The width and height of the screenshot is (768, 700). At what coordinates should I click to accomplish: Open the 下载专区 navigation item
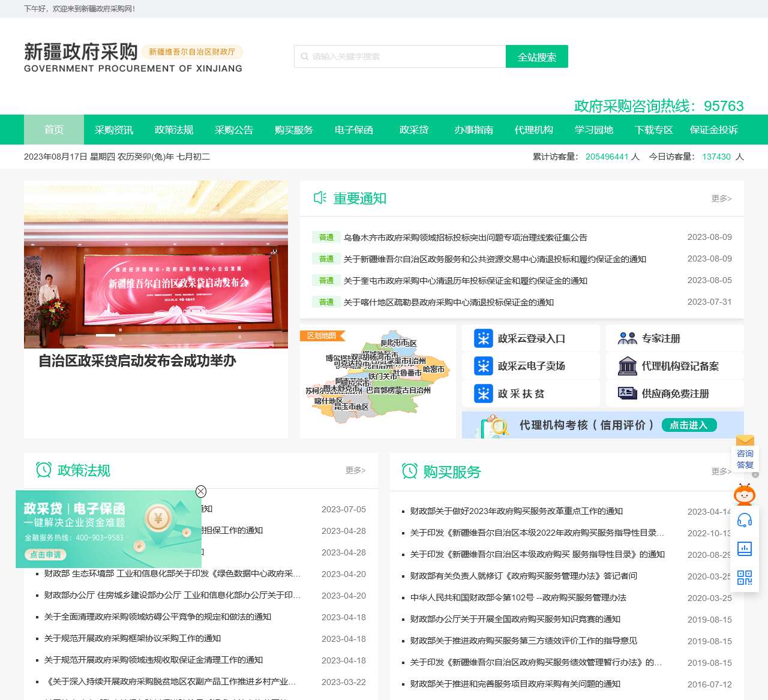(654, 130)
